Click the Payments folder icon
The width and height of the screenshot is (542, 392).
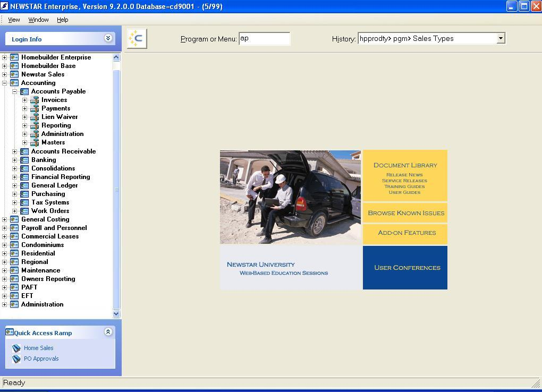[x=35, y=108]
